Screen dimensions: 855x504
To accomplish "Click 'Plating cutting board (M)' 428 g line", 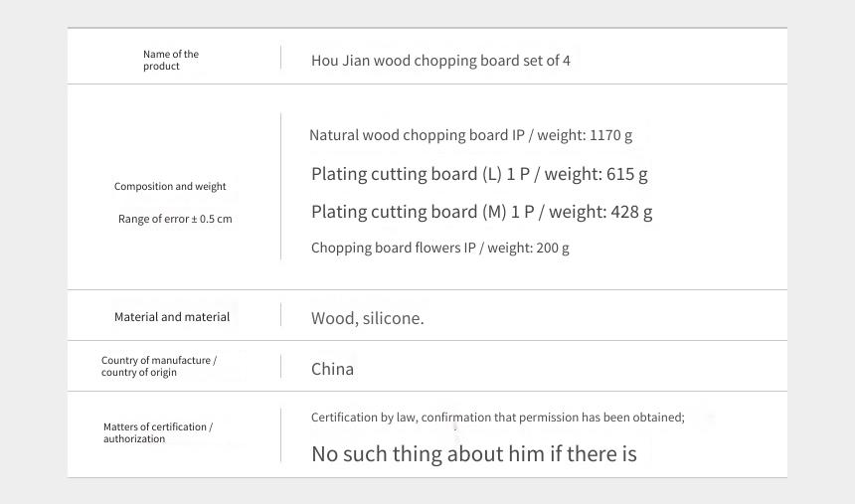I will point(481,212).
